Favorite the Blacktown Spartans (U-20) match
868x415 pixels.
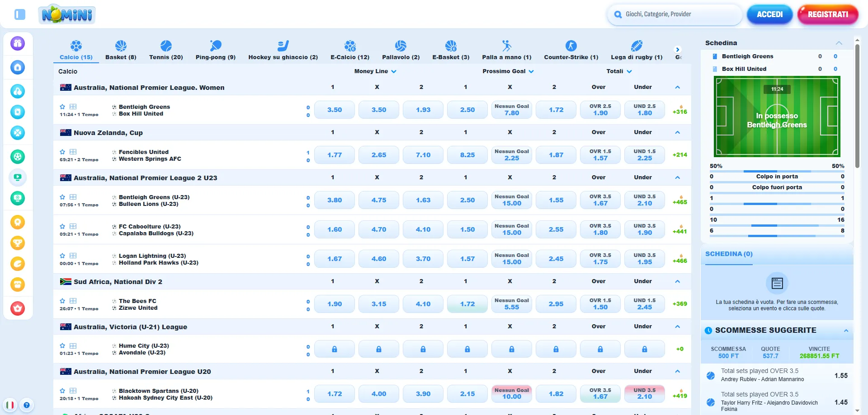tap(62, 391)
